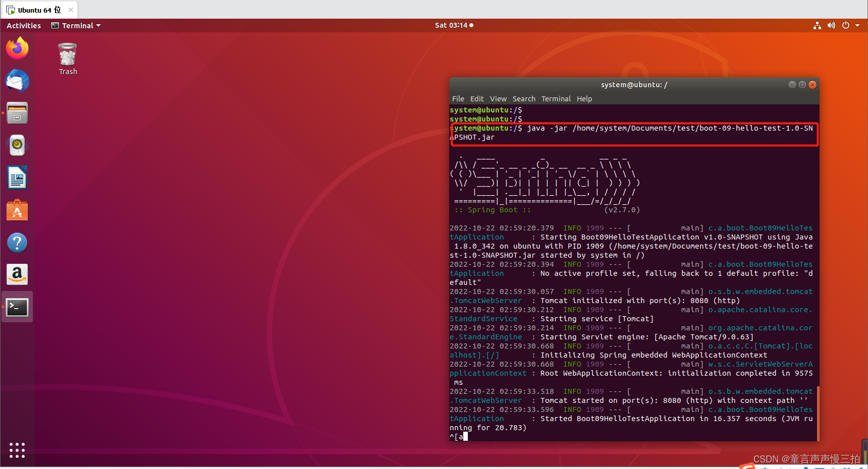Click inside the terminal prompt area
Screen dimensions: 868x469
(606, 436)
